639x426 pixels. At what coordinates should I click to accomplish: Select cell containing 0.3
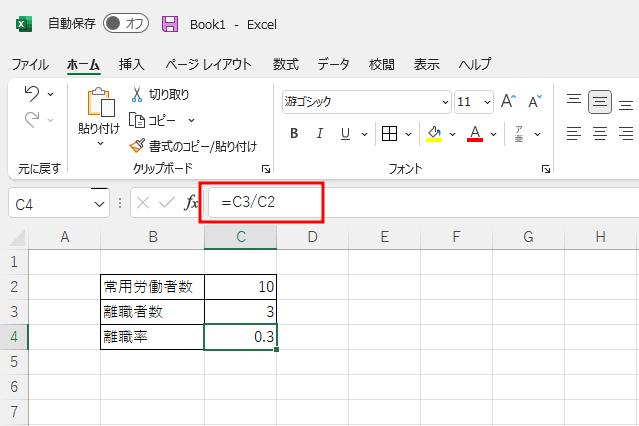pyautogui.click(x=240, y=337)
